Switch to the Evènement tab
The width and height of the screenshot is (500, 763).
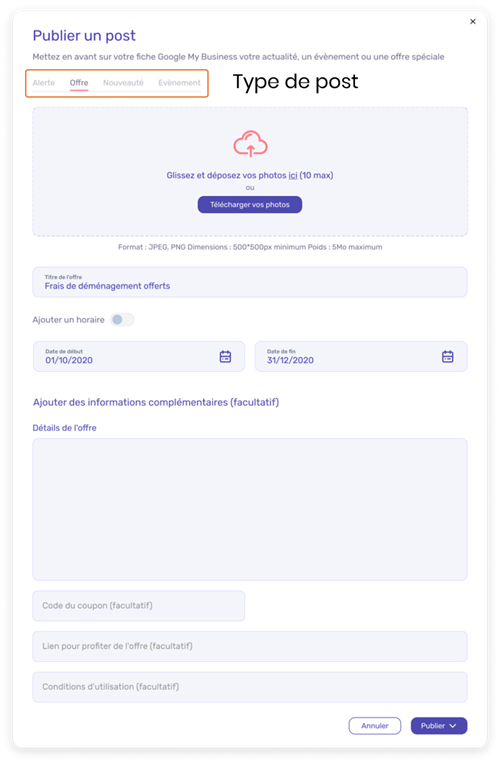tap(179, 83)
